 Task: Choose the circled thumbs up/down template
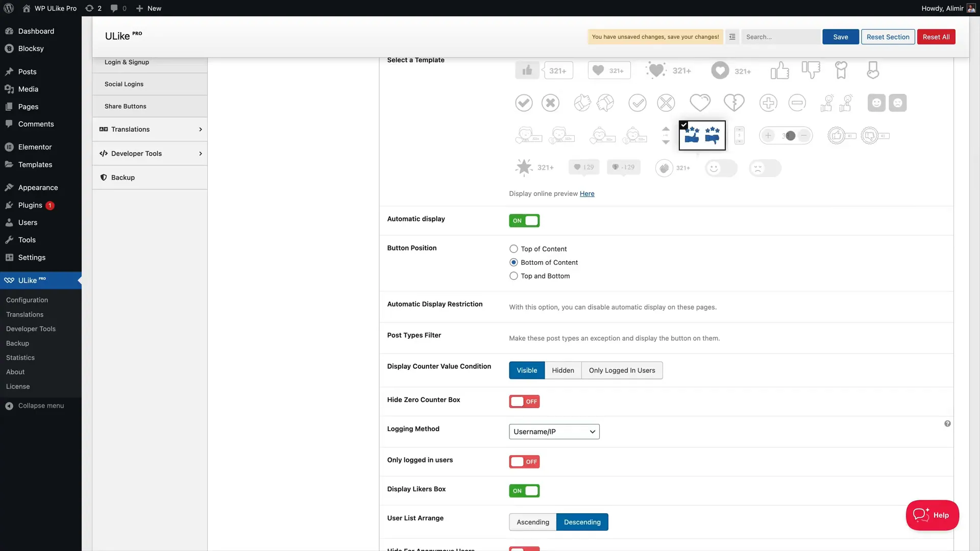click(594, 103)
